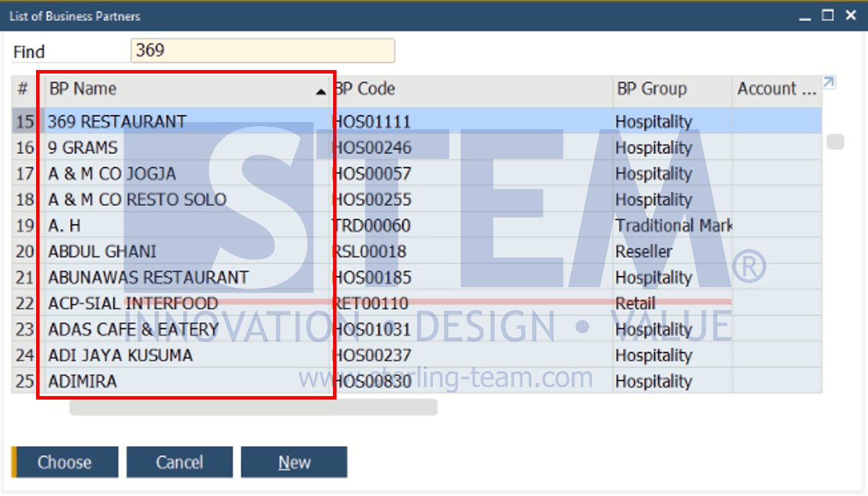Viewport: 868px width, 496px height.
Task: Click the BP Group column header
Action: point(672,89)
